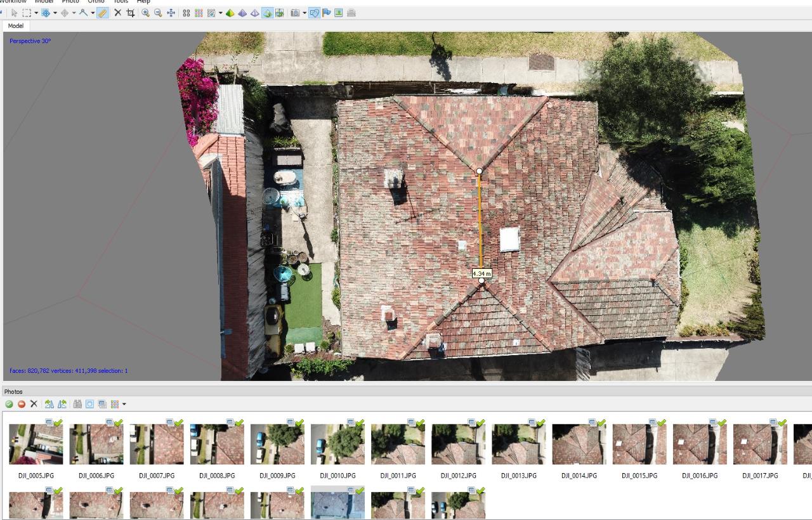Viewport: 812px width, 520px height.
Task: Select the Navigation arrow tool
Action: tap(15, 13)
